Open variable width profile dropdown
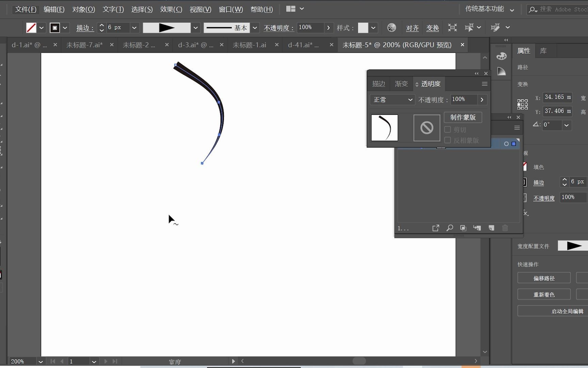Image resolution: width=588 pixels, height=368 pixels. point(195,28)
